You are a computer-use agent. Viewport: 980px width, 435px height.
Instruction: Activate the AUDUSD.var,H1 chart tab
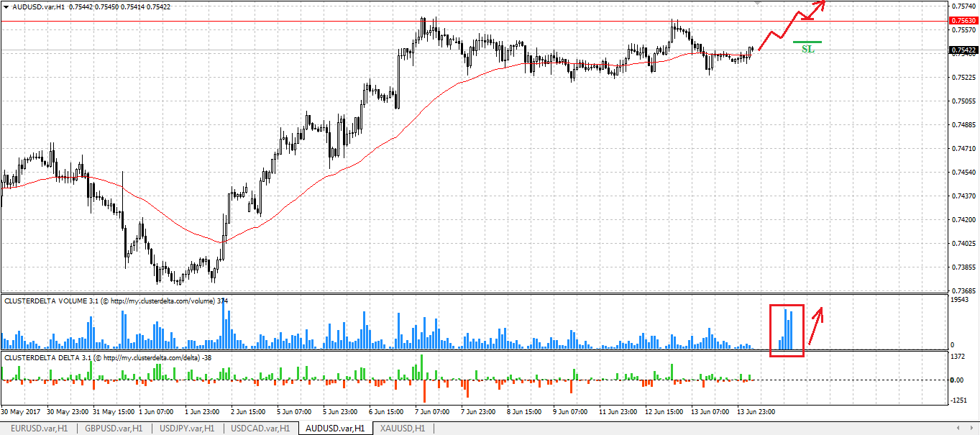[x=336, y=429]
